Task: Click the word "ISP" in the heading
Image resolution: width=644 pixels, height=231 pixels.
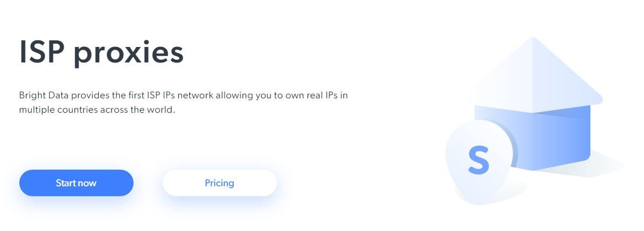Action: (x=43, y=53)
